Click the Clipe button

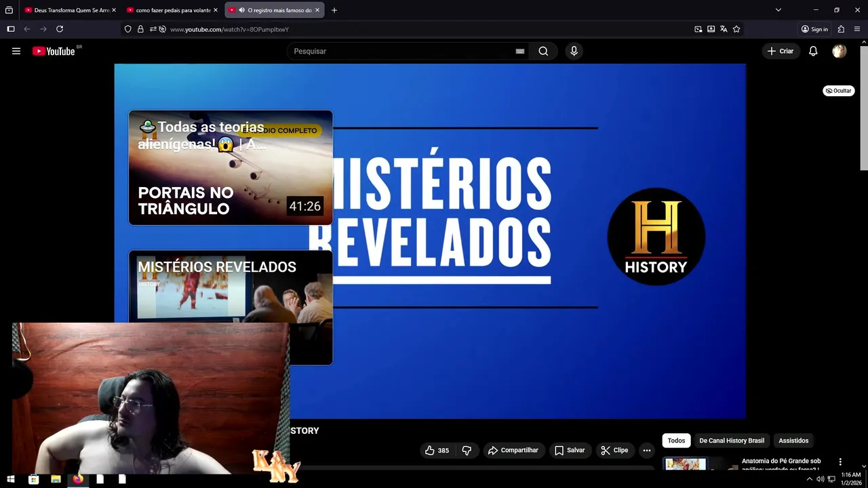(x=614, y=450)
